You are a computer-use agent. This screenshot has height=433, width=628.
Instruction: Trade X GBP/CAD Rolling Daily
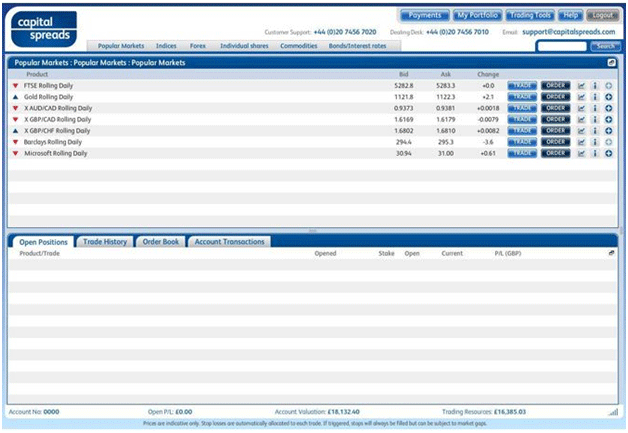(522, 119)
